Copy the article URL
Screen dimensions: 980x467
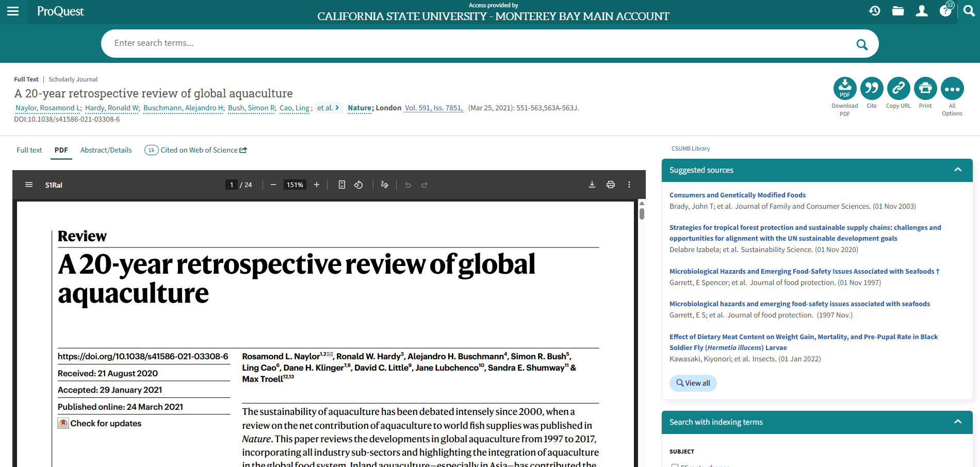tap(898, 89)
